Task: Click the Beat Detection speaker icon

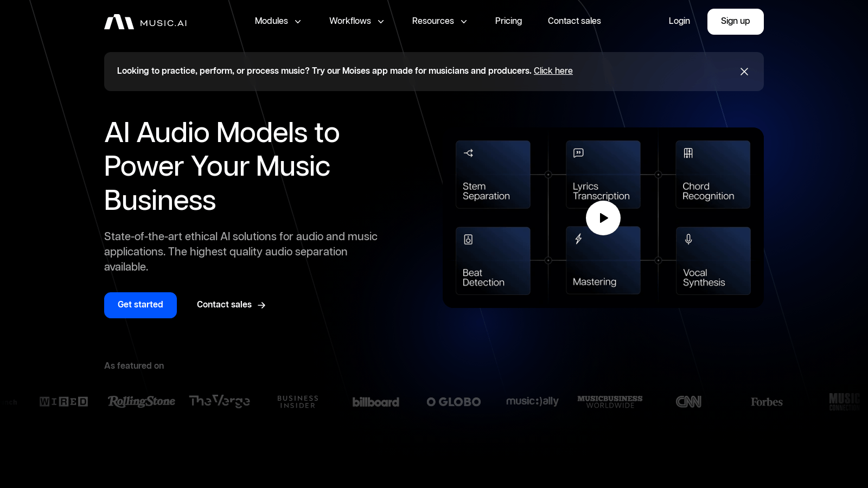Action: 468,239
